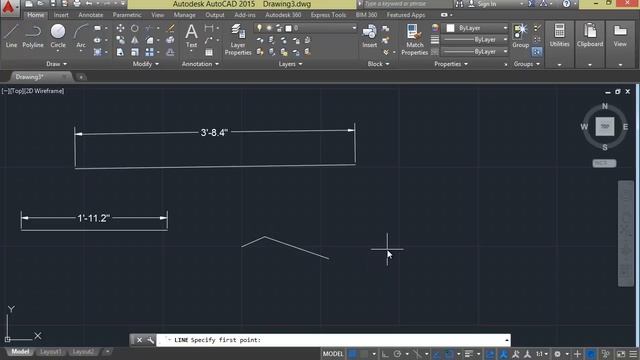640x360 pixels.
Task: Click the Stretch tool in Modify panel
Action: (x=120, y=52)
